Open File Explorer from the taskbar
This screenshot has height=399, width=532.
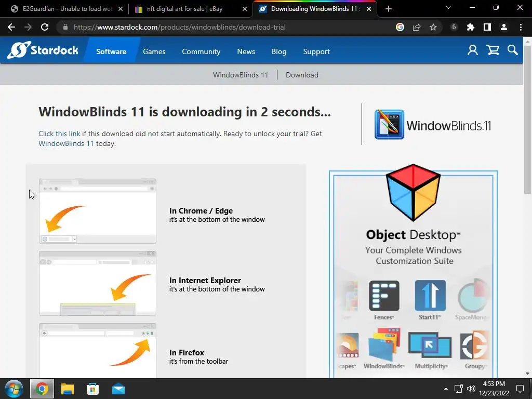point(67,389)
